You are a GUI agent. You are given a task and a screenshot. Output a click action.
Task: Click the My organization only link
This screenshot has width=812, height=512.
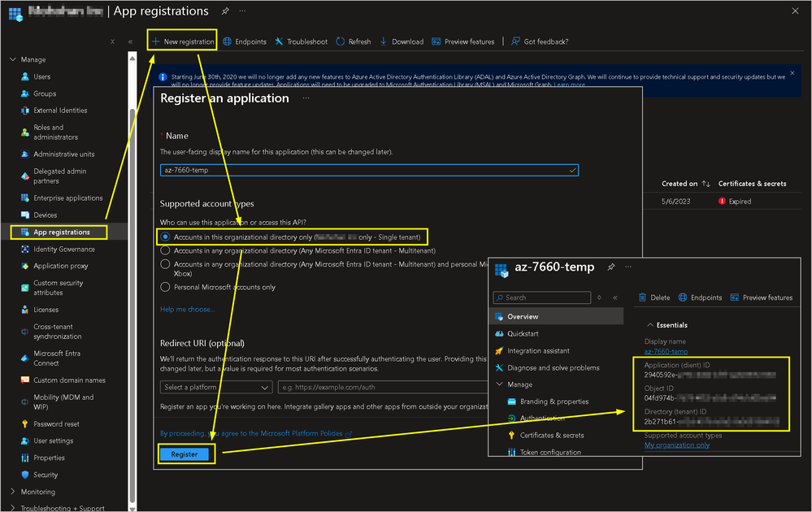[x=677, y=445]
